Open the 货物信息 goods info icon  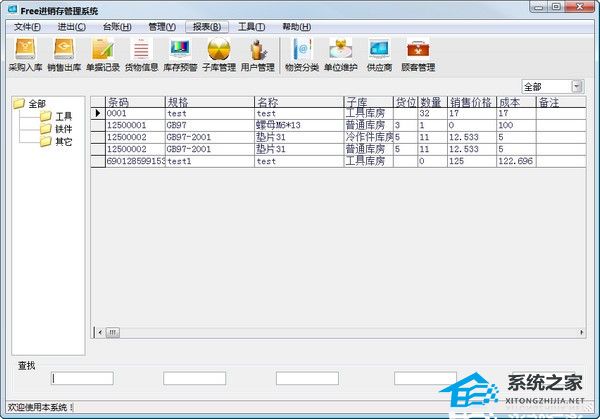(141, 55)
